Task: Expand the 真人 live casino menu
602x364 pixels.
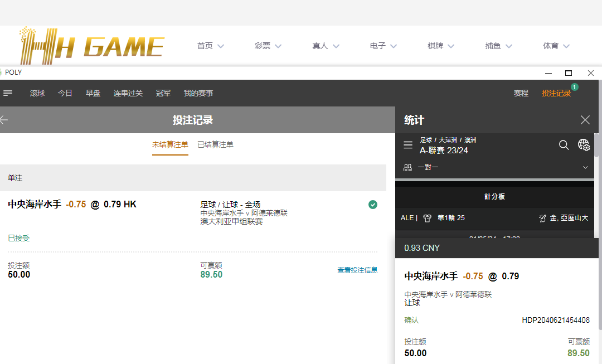Action: [326, 46]
